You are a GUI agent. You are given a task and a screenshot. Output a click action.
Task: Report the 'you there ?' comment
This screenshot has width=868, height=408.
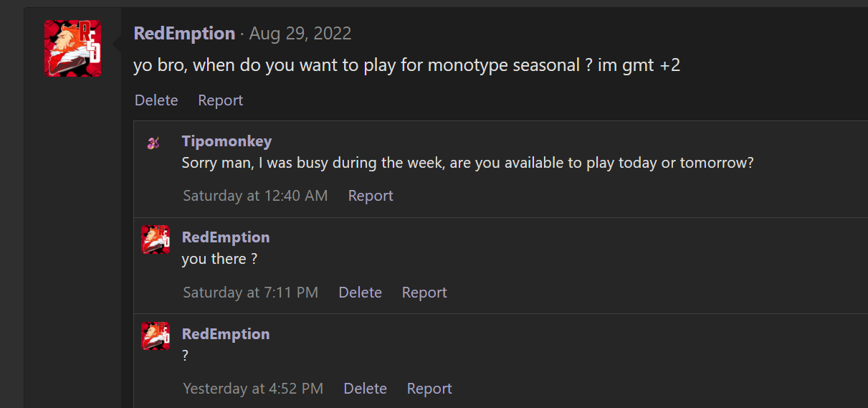[424, 293]
